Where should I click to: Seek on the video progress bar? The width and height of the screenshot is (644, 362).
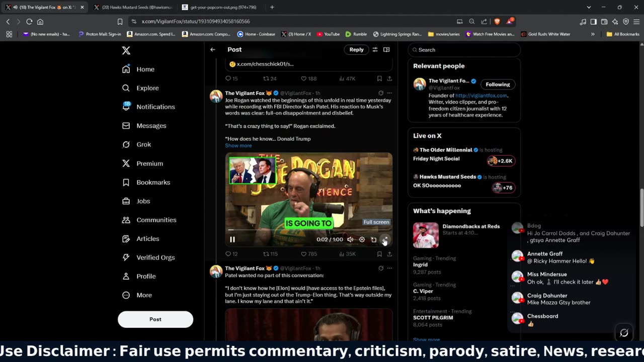point(308,230)
